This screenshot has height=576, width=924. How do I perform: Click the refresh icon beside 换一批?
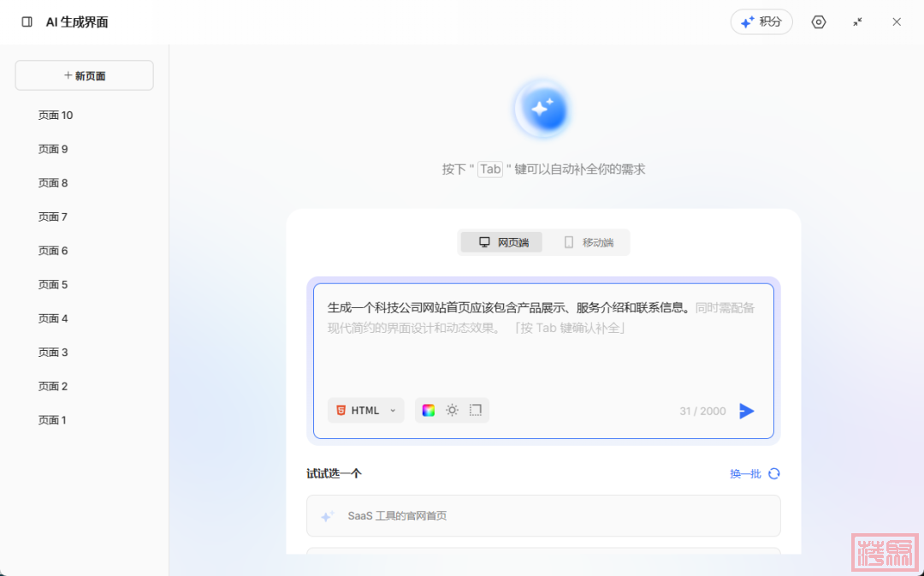click(x=774, y=473)
